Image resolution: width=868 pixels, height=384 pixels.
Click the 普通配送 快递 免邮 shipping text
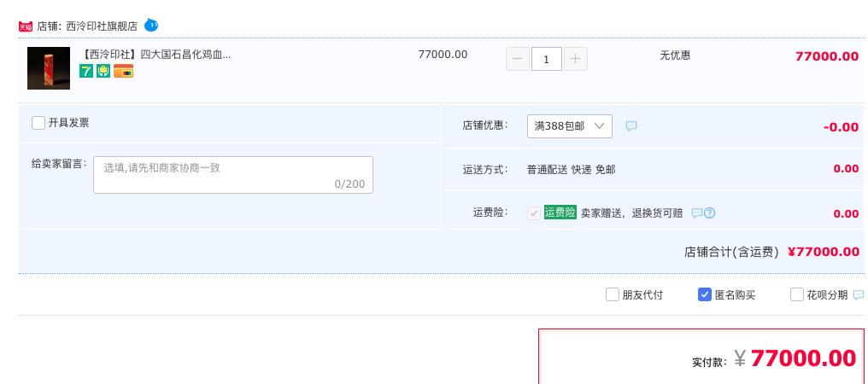(572, 170)
